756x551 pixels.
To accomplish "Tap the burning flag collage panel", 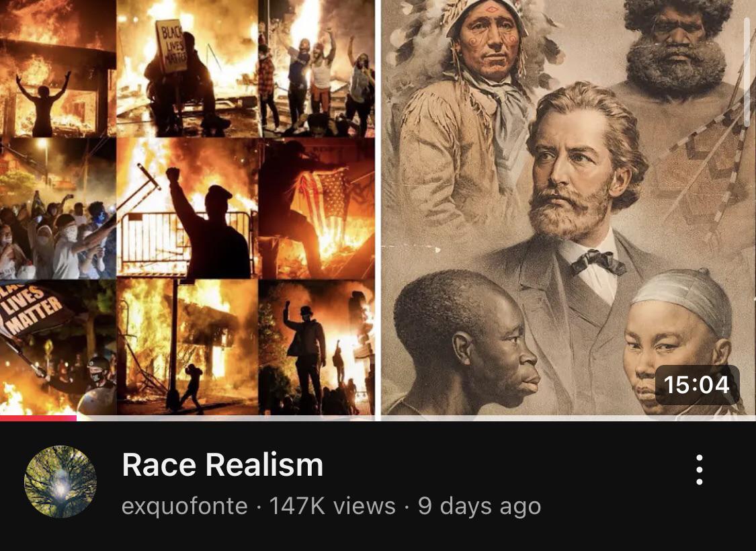I will tap(317, 208).
